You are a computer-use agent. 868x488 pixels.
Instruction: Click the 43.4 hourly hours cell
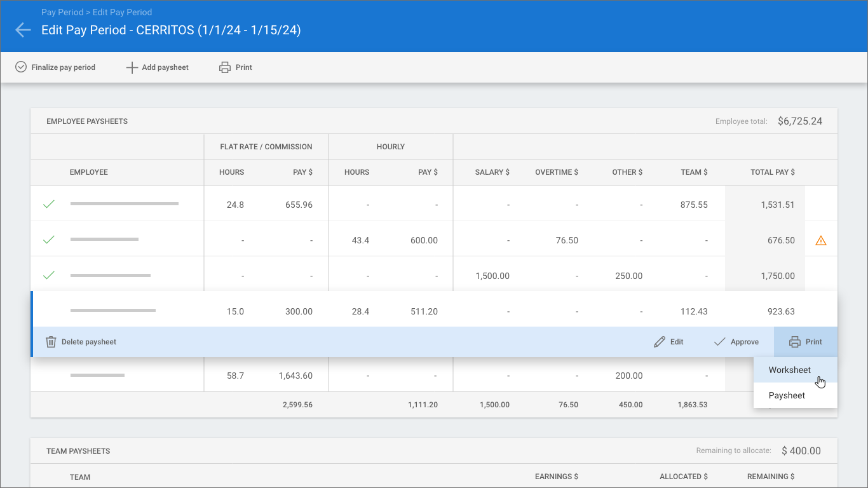(x=360, y=241)
